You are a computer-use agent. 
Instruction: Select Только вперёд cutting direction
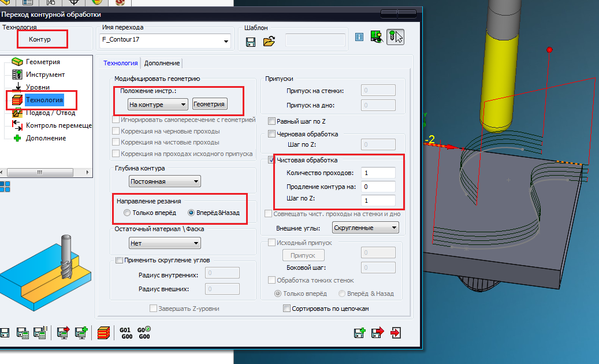(127, 213)
